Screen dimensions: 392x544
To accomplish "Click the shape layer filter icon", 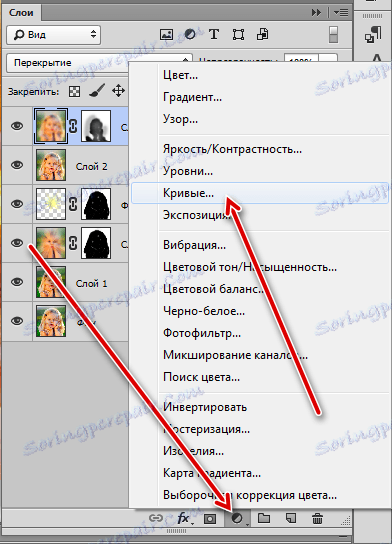I will click(x=238, y=34).
